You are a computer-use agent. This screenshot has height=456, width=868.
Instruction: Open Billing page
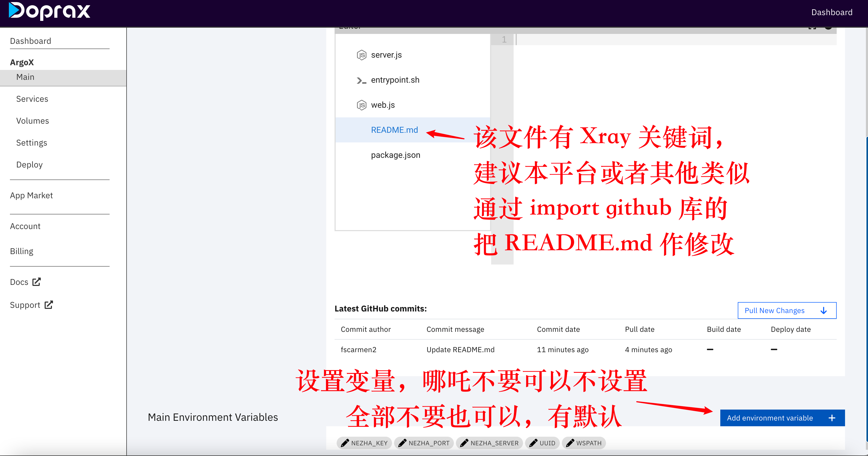[22, 251]
